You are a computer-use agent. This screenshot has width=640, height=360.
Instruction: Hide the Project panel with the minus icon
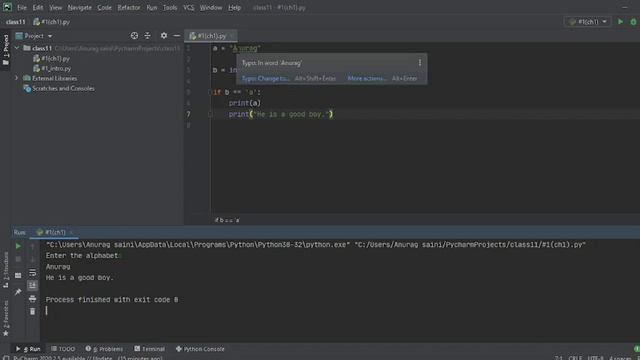click(177, 36)
